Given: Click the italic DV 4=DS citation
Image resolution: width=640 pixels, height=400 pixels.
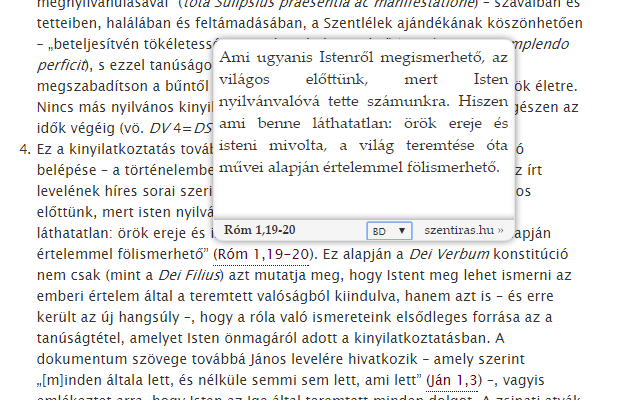Looking at the screenshot, I should pos(180,129).
